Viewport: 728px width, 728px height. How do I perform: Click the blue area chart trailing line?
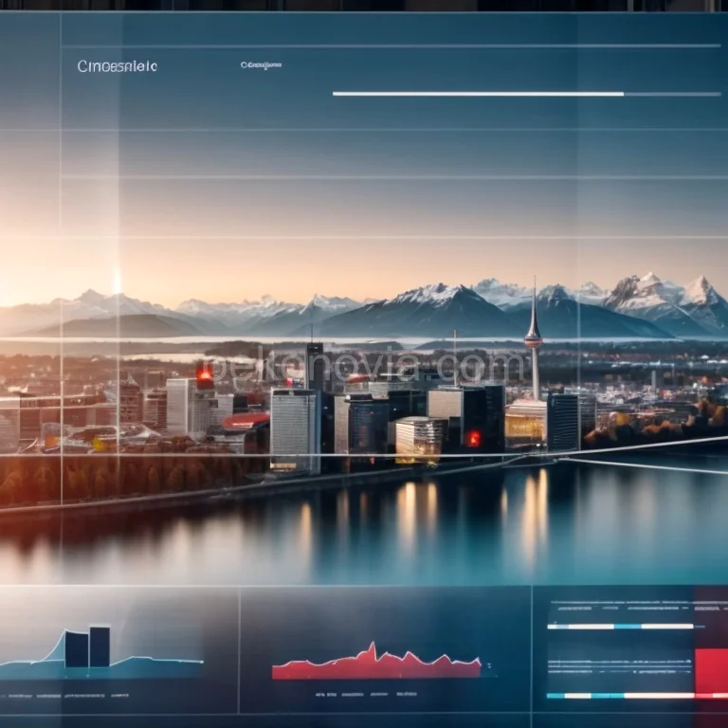[161, 660]
